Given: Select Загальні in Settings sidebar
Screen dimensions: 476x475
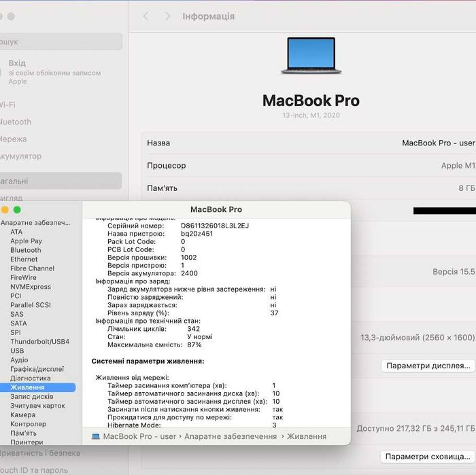Looking at the screenshot, I should [61, 181].
